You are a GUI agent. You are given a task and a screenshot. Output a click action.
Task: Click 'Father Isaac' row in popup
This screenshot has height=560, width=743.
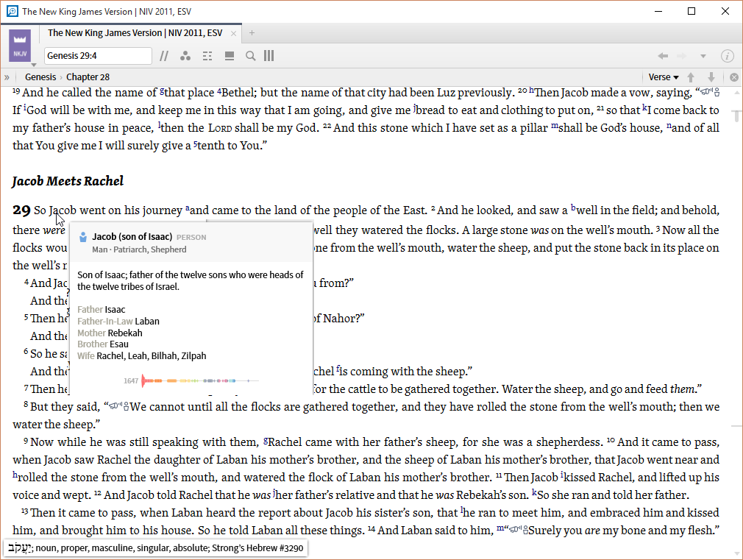click(x=102, y=309)
